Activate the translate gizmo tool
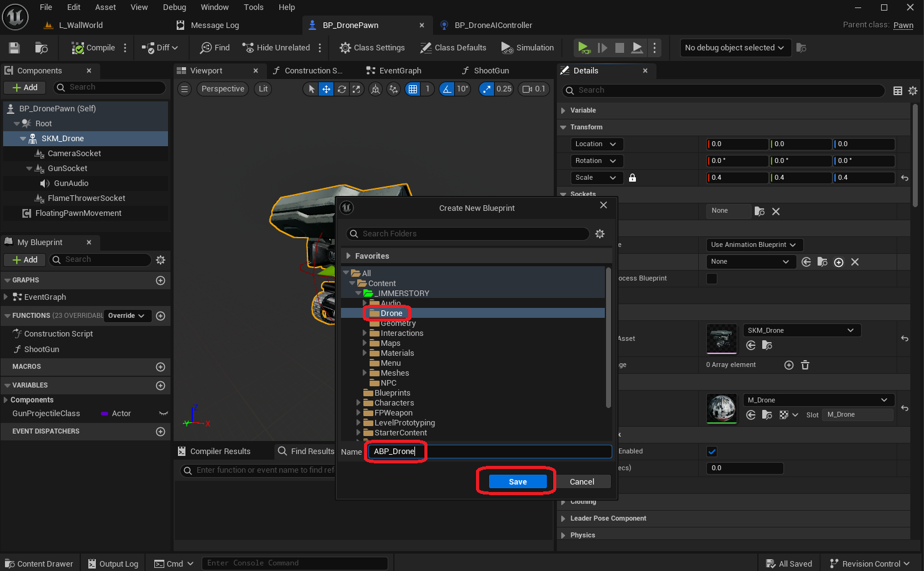Screen dimensions: 924x571 [326, 89]
